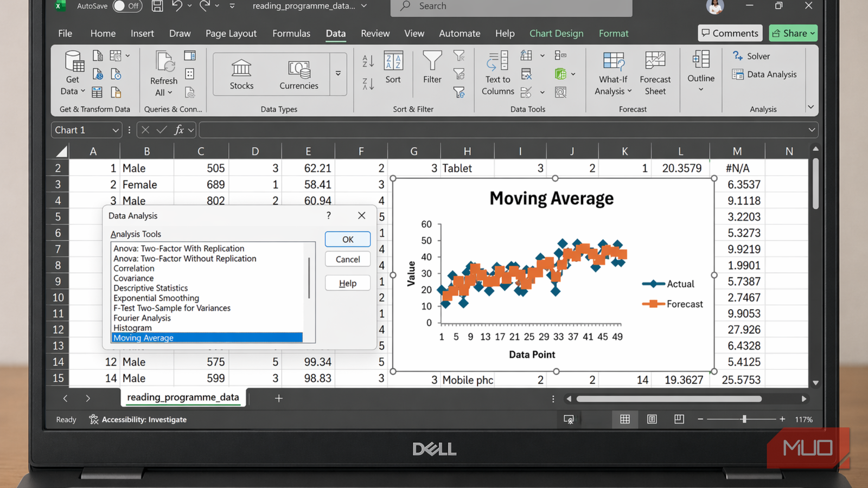This screenshot has height=488, width=868.
Task: Apply the Currencies data type
Action: point(299,73)
